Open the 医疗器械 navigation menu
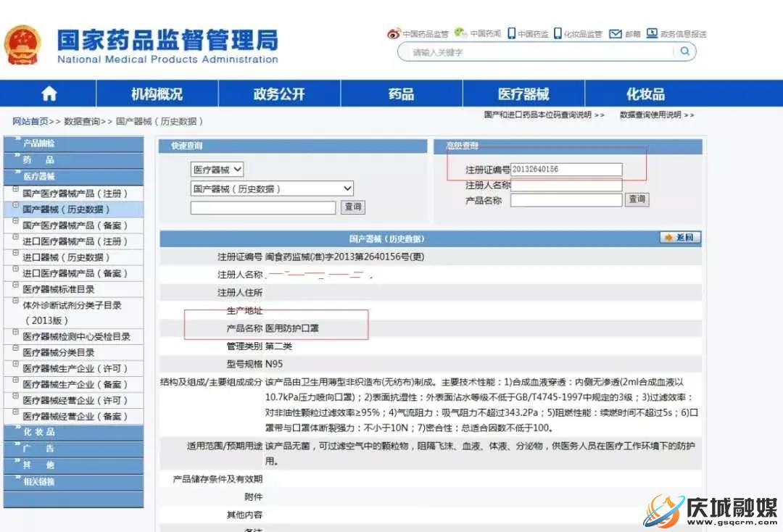This screenshot has height=532, width=783. pos(523,94)
